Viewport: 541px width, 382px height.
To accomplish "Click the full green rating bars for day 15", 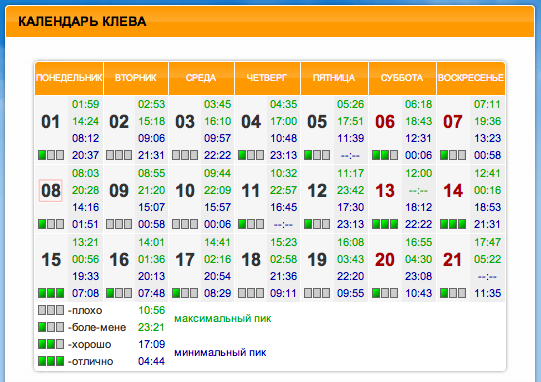I will (51, 293).
